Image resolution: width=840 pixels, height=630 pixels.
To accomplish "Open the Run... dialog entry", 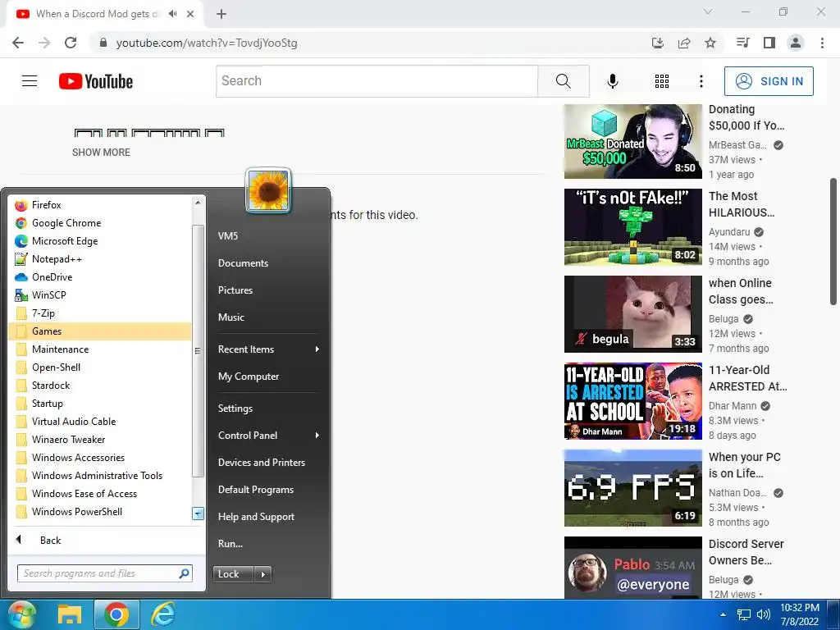I will pos(268,544).
